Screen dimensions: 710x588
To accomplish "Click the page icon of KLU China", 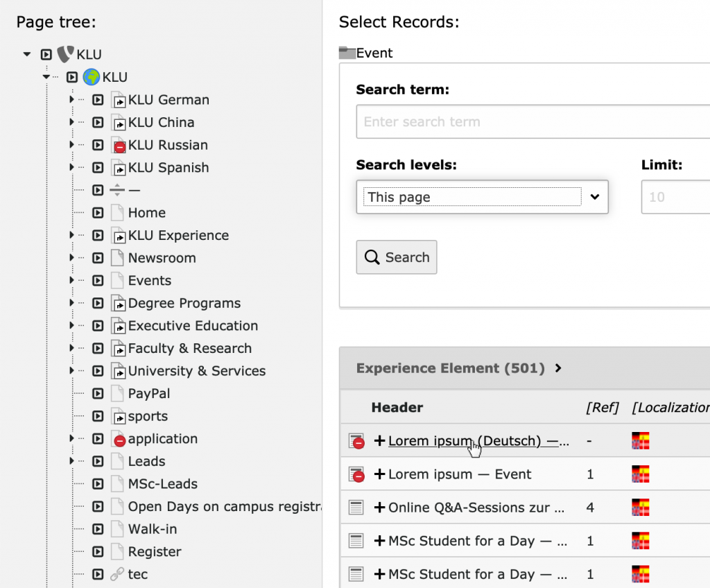I will pyautogui.click(x=118, y=123).
